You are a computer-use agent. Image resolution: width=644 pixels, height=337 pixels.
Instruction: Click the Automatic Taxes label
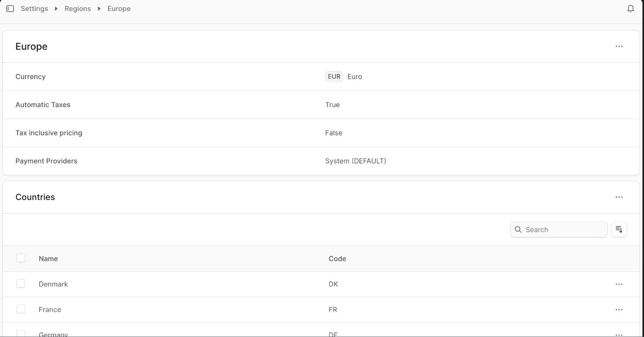[43, 105]
